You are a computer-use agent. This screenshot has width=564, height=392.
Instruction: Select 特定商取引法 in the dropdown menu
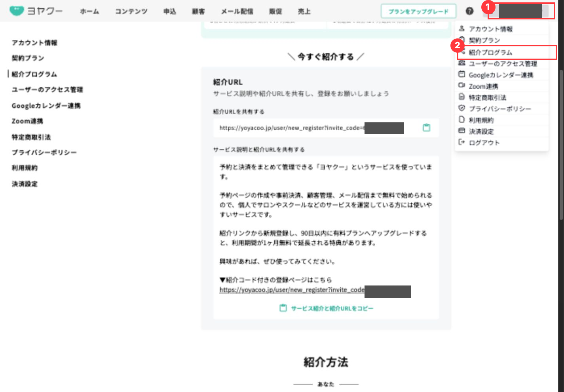(x=487, y=97)
